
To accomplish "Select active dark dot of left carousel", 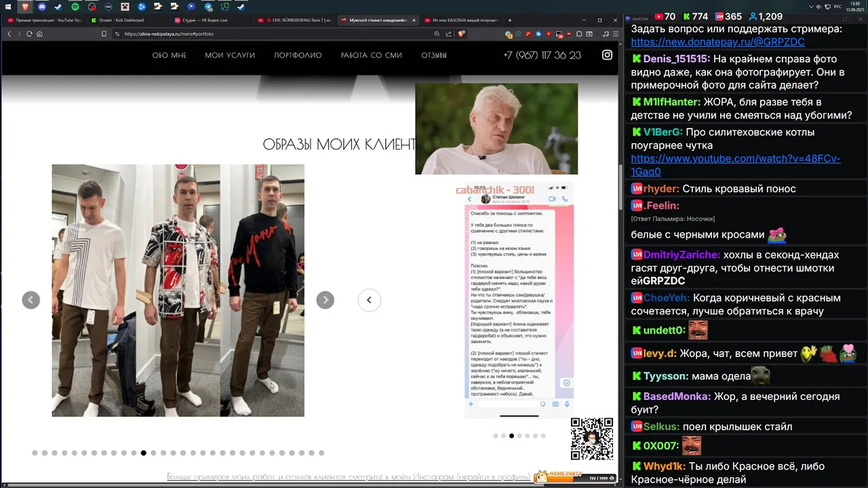I will pos(144,453).
